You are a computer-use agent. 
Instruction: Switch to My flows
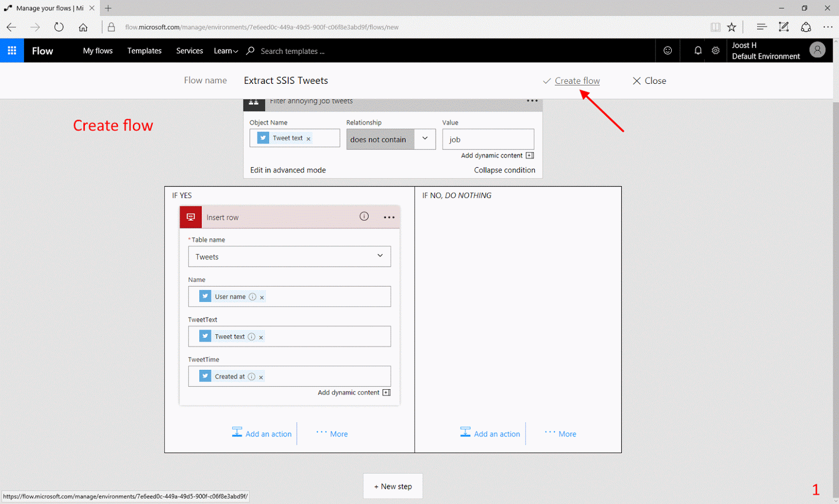point(98,50)
